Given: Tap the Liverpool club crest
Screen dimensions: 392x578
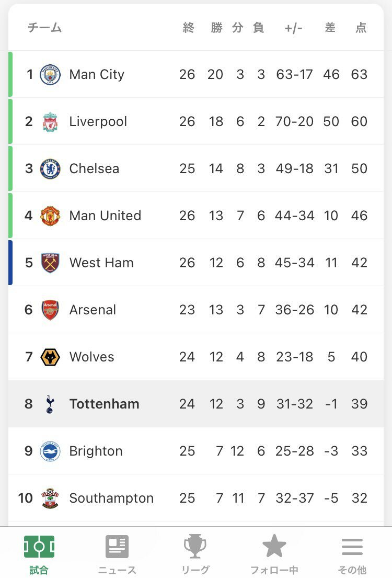Looking at the screenshot, I should [x=50, y=122].
